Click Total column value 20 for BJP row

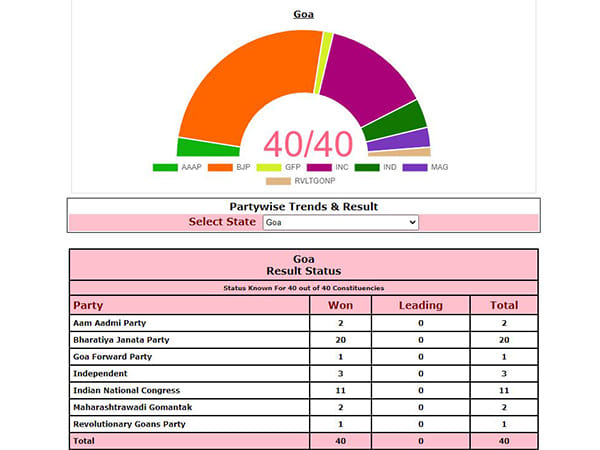pos(504,340)
